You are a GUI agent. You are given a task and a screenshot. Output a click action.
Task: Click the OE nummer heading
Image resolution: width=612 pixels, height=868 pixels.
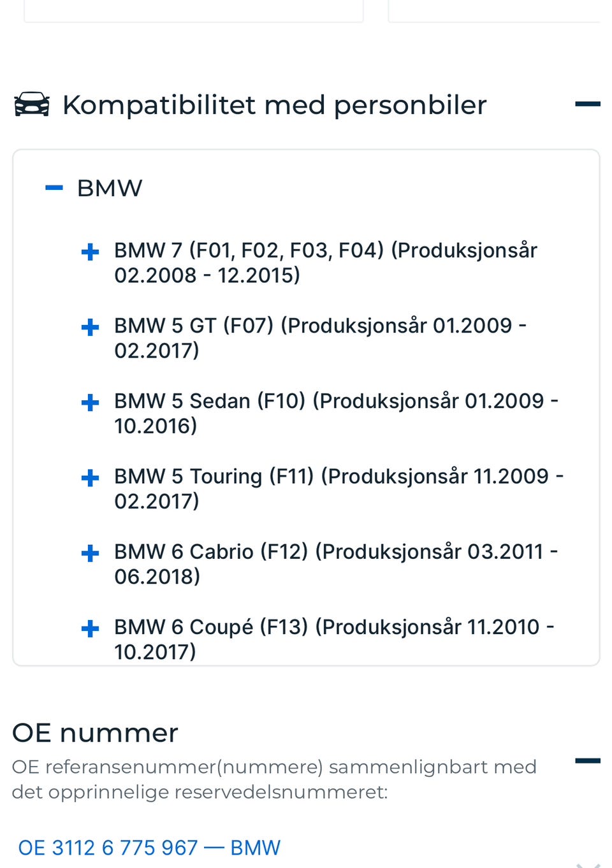(x=95, y=733)
